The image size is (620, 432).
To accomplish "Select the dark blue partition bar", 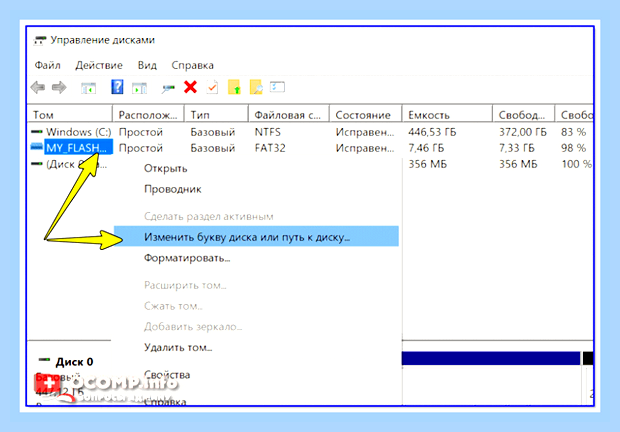I will (x=491, y=358).
